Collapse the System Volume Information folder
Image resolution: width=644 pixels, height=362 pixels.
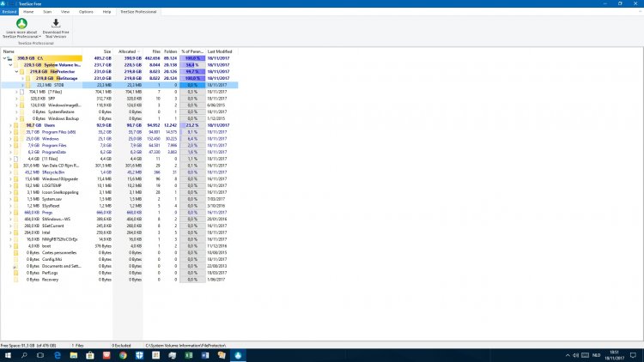[x=10, y=65]
